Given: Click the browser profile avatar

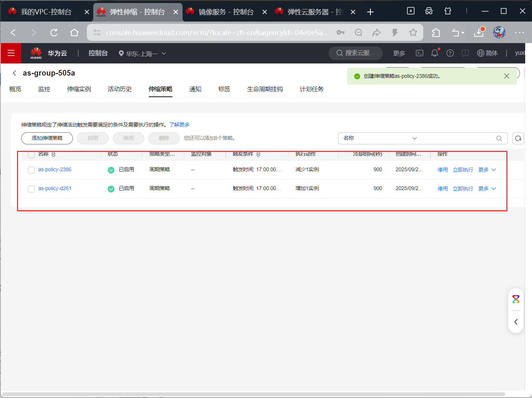Looking at the screenshot, I should (499, 33).
